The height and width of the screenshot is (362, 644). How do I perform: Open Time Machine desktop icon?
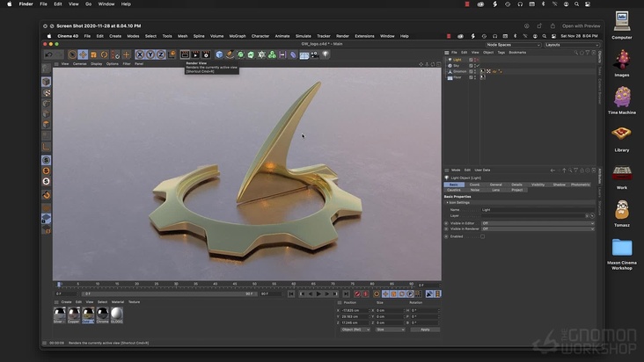coord(622,97)
